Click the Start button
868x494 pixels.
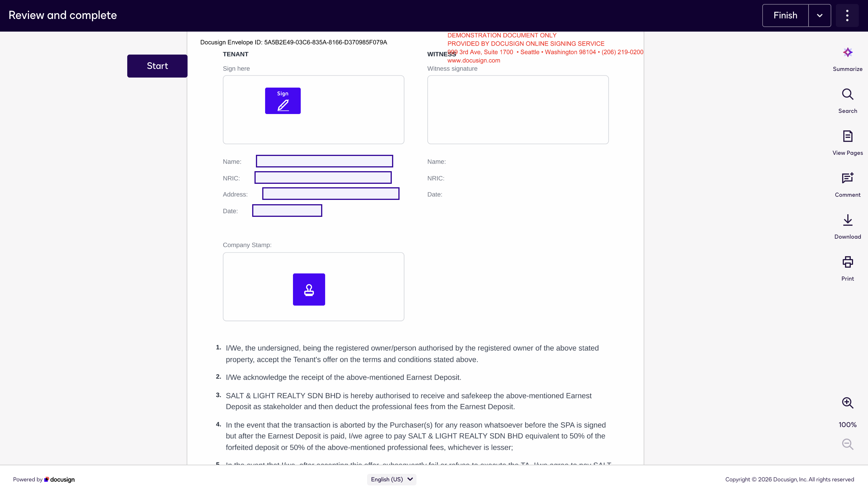157,66
